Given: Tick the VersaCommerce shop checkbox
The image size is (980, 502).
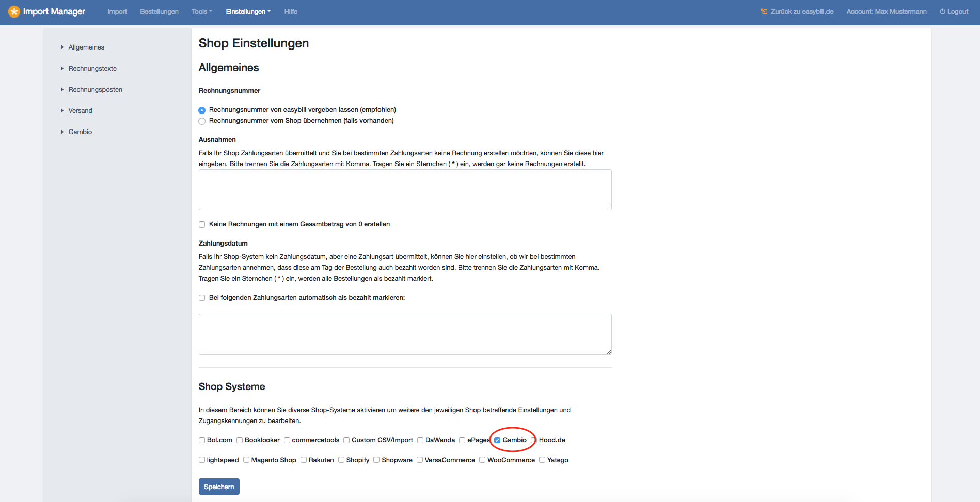Looking at the screenshot, I should (420, 460).
